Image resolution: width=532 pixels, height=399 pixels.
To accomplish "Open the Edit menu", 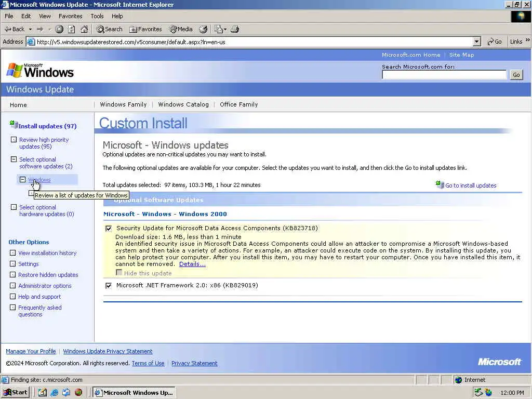I will coord(26,16).
